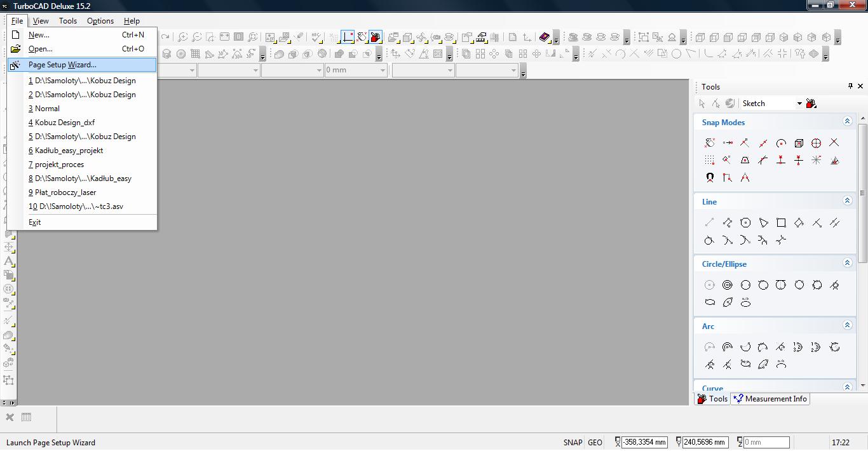Click Exit in the File menu
868x451 pixels.
click(x=34, y=222)
